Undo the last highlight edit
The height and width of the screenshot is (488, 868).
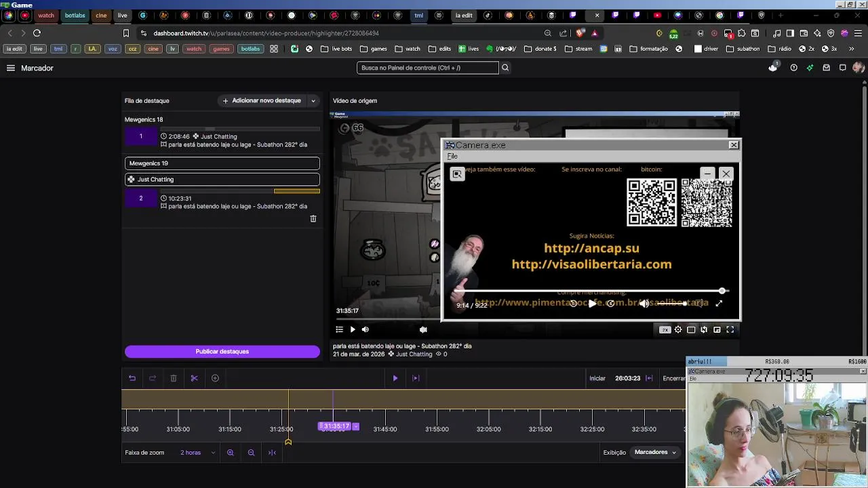point(132,378)
